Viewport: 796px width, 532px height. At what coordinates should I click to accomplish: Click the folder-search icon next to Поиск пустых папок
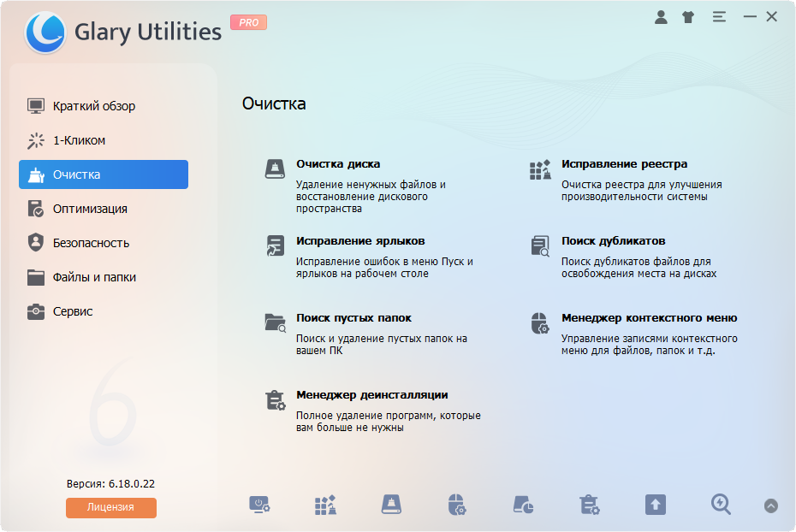274,322
